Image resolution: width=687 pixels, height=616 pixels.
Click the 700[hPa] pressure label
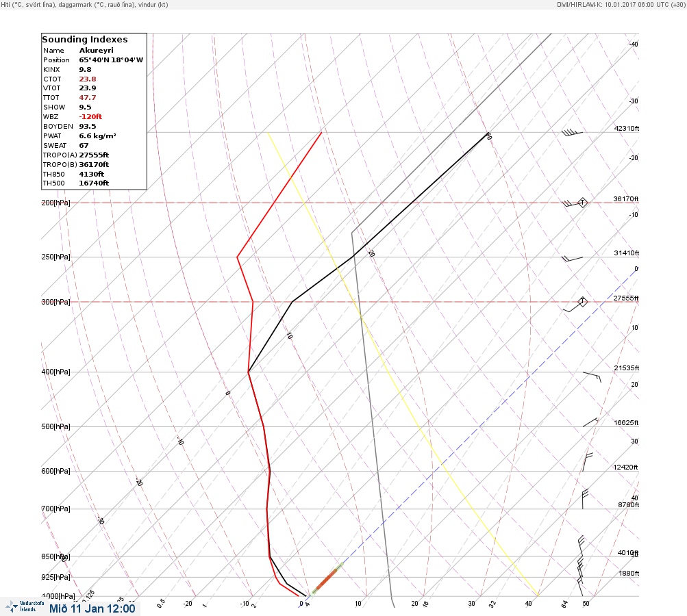(55, 509)
